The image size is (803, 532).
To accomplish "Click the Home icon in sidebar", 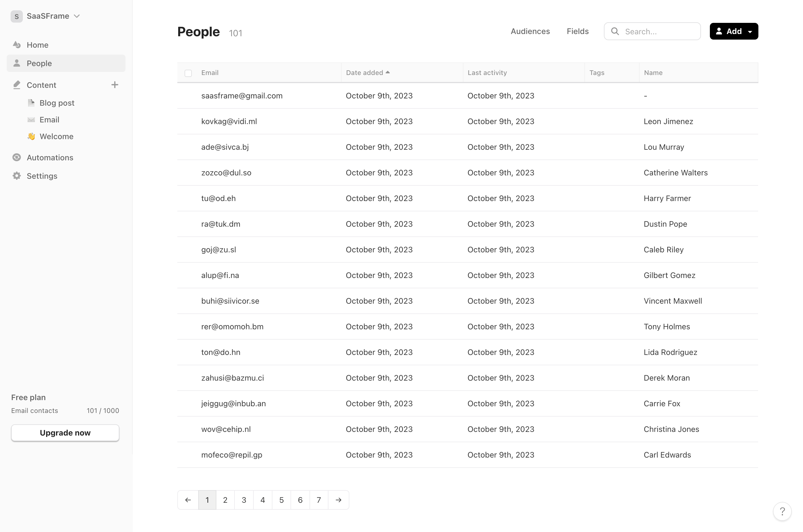I will [17, 45].
